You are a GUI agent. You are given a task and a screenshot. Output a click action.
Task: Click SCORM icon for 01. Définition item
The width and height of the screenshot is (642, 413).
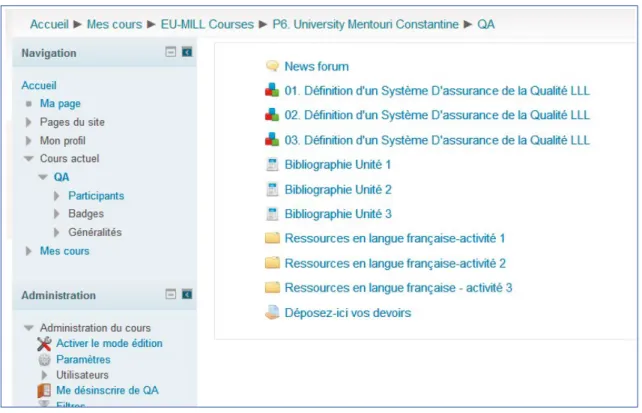[x=272, y=90]
